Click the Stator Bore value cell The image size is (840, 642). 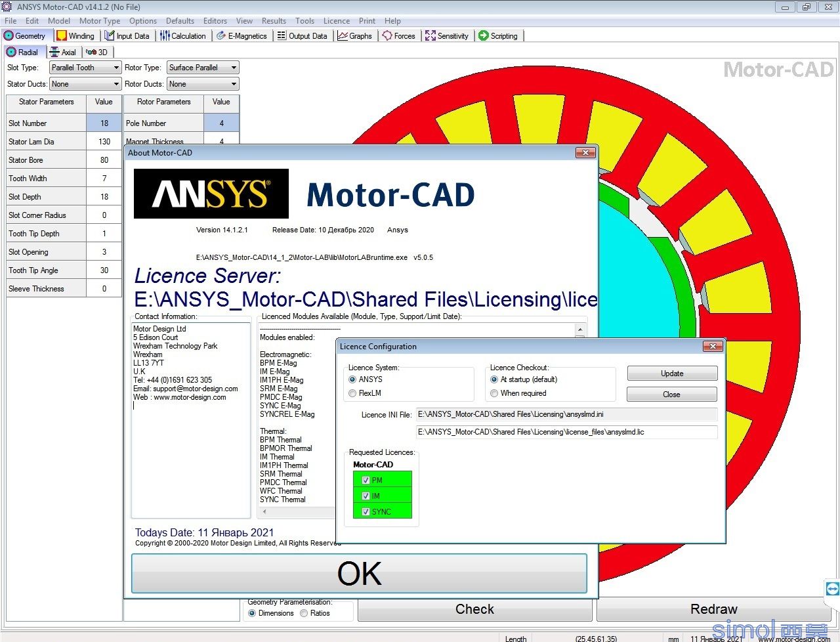(104, 160)
